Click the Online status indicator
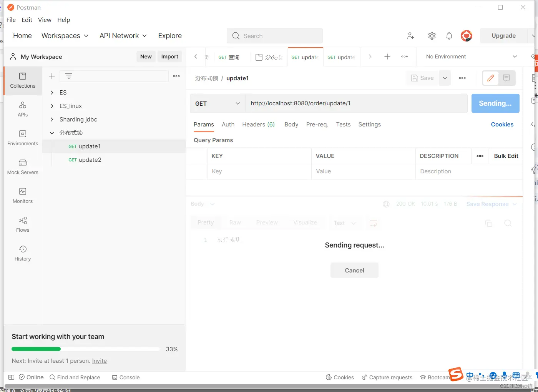538x392 pixels. point(31,377)
